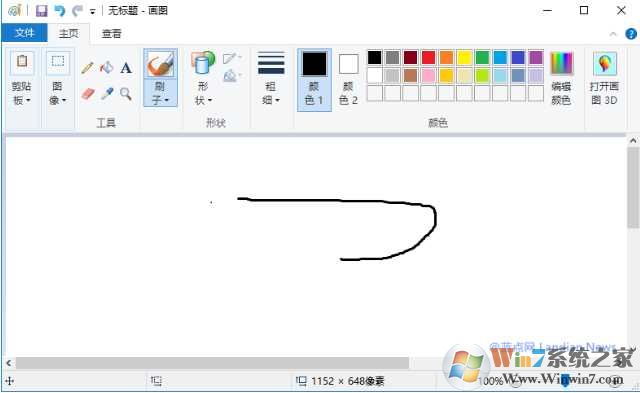
Task: Select Color 1 button
Action: pyautogui.click(x=314, y=80)
